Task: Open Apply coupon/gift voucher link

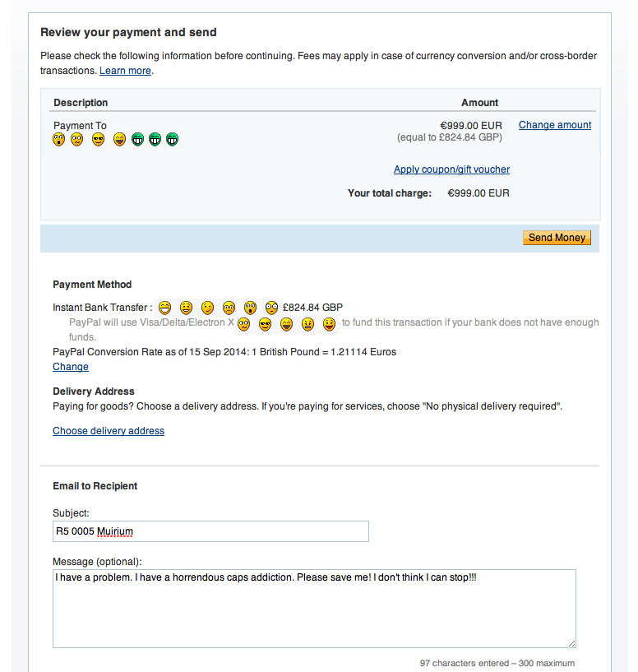Action: [451, 169]
